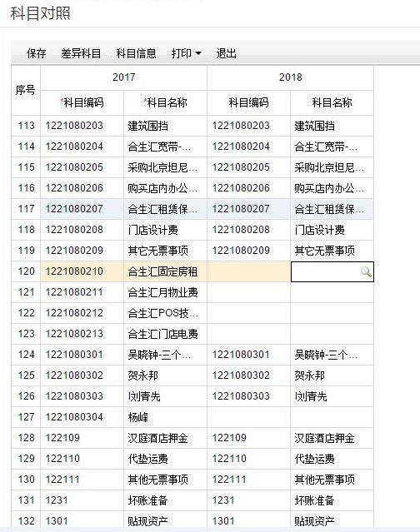The height and width of the screenshot is (532, 420).
Task: Click 2018 name 购买店内办公…
Action: (x=329, y=188)
